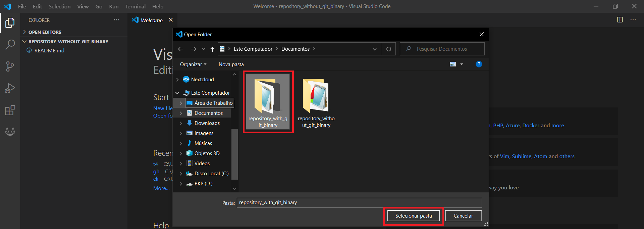Collapse the Este Computador tree node

click(x=177, y=93)
